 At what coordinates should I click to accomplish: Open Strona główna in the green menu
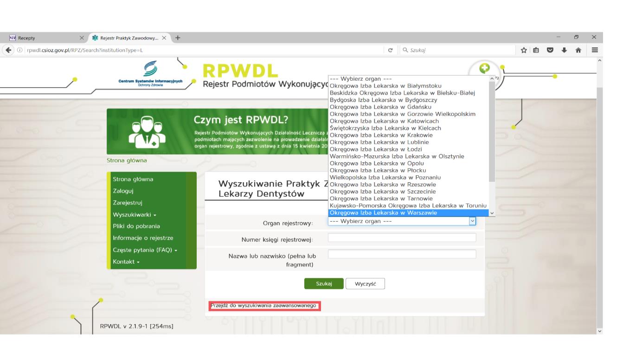133,179
